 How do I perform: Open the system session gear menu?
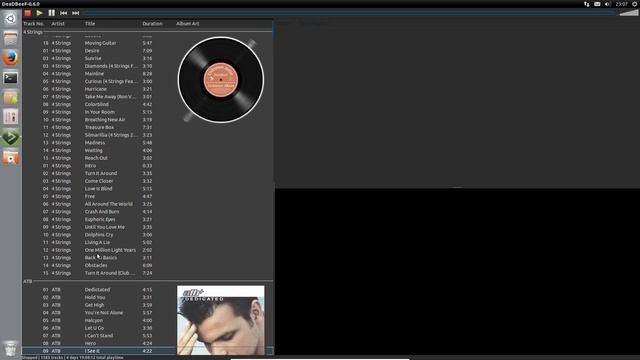(635, 4)
